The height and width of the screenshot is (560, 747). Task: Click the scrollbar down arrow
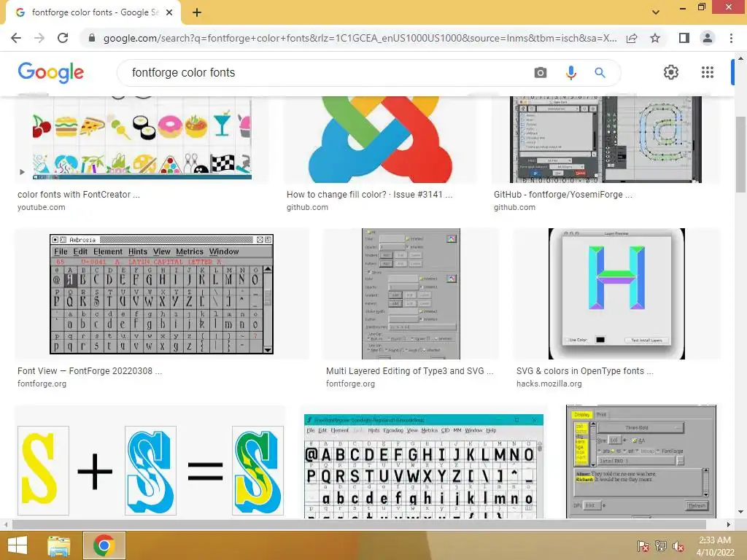[x=740, y=513]
